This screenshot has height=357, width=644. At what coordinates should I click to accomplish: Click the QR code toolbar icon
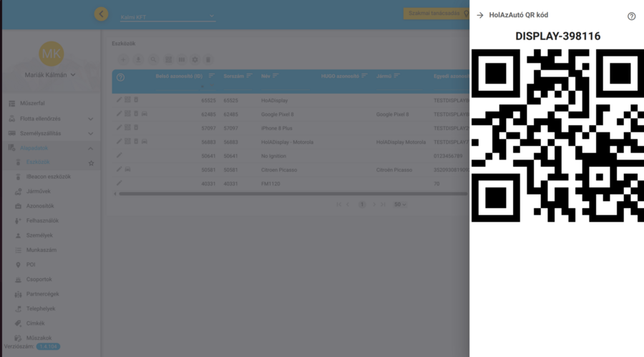168,59
